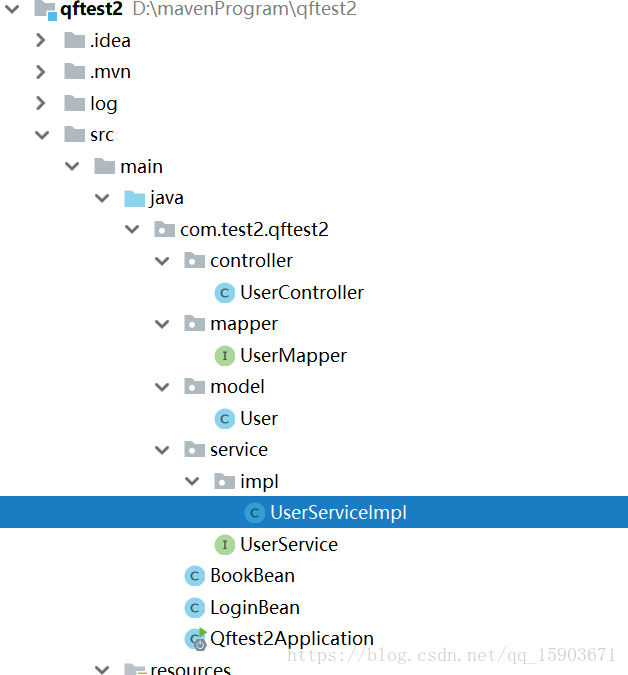628x675 pixels.
Task: Open the UserService interface file
Action: pyautogui.click(x=289, y=545)
